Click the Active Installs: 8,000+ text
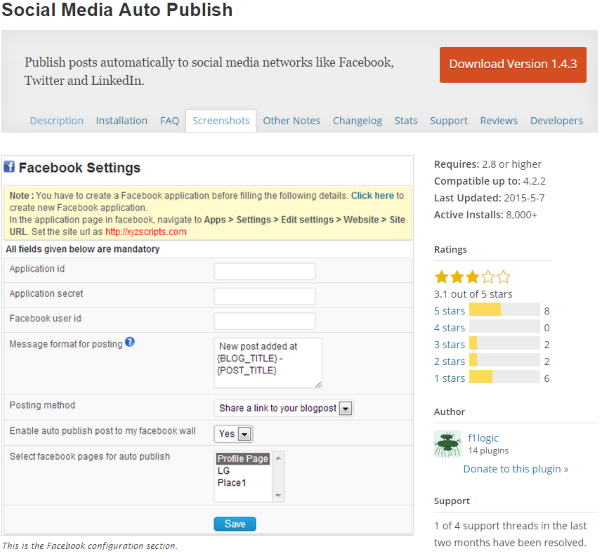Viewport: 600px width, 554px height. [x=486, y=215]
